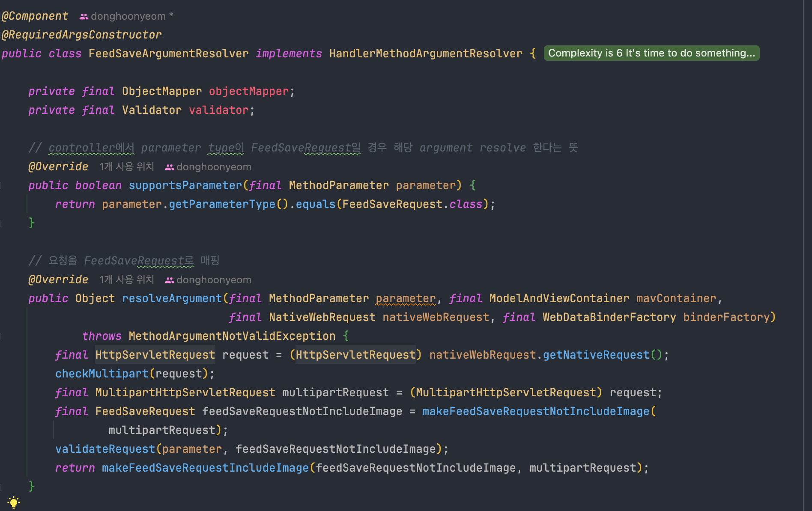
Task: Click donghoonyeom author name above supportsParameter
Action: [x=214, y=167]
